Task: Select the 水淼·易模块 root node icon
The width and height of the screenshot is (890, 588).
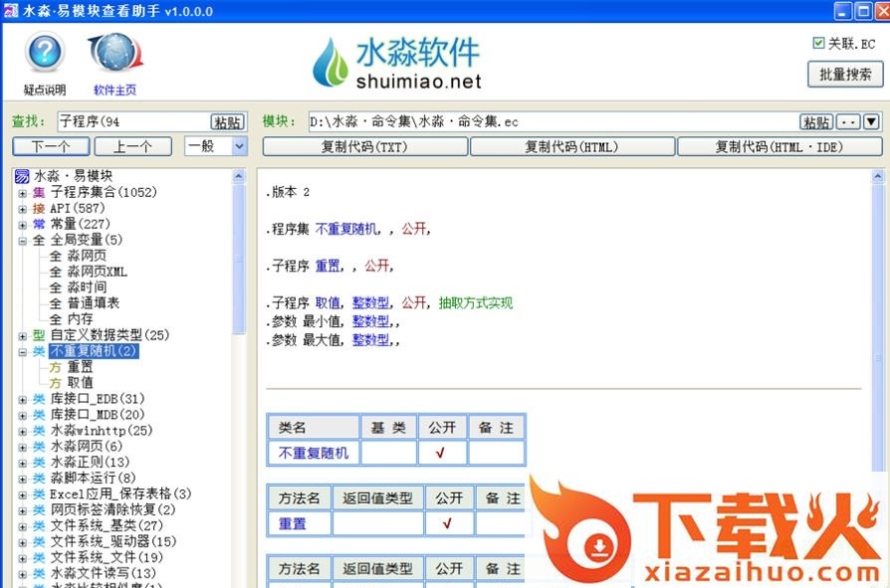Action: point(22,176)
